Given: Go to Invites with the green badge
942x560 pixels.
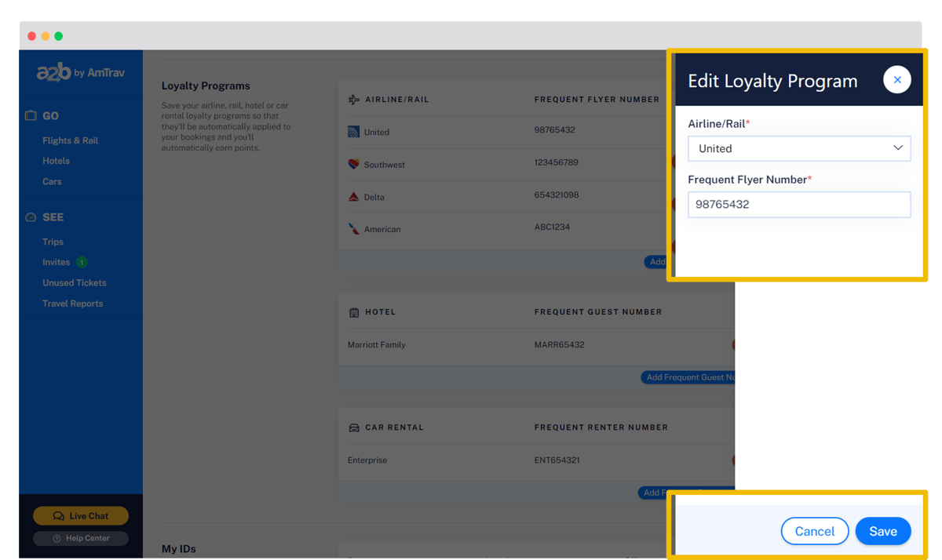Looking at the screenshot, I should [x=58, y=262].
